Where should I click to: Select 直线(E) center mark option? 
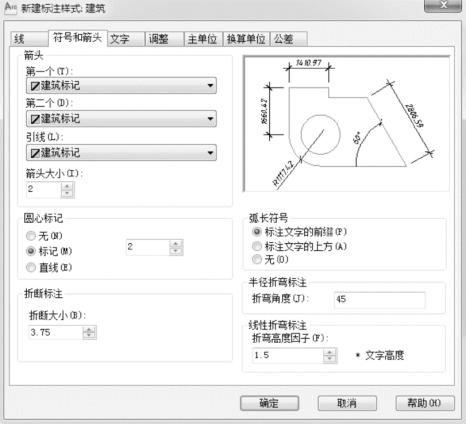[x=31, y=267]
